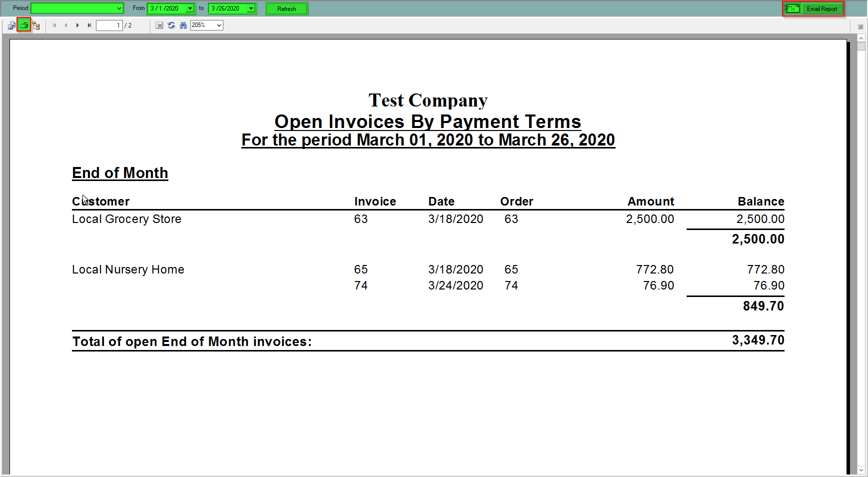Click the Email Report envelope icon
Screen dimensions: 868x477
click(792, 8)
